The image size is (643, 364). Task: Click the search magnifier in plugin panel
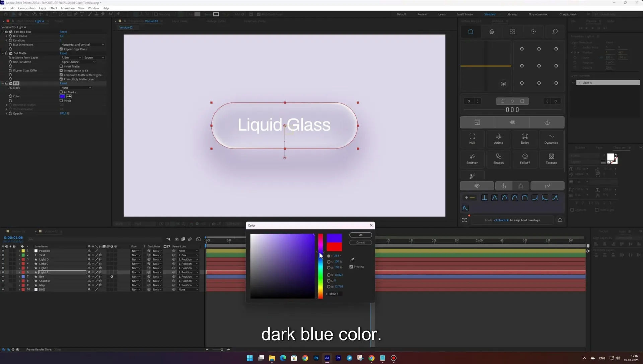(555, 31)
